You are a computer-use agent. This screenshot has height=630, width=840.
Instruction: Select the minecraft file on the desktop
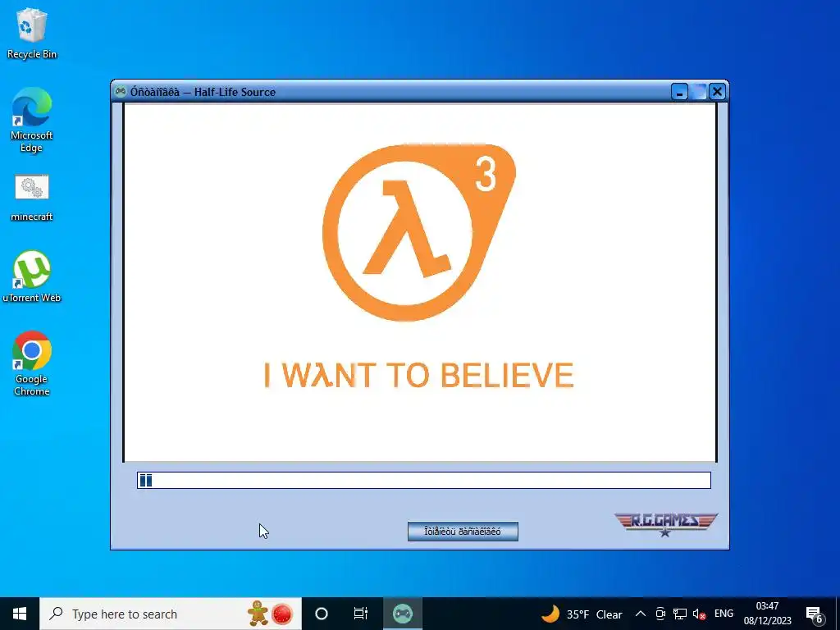coord(32,197)
